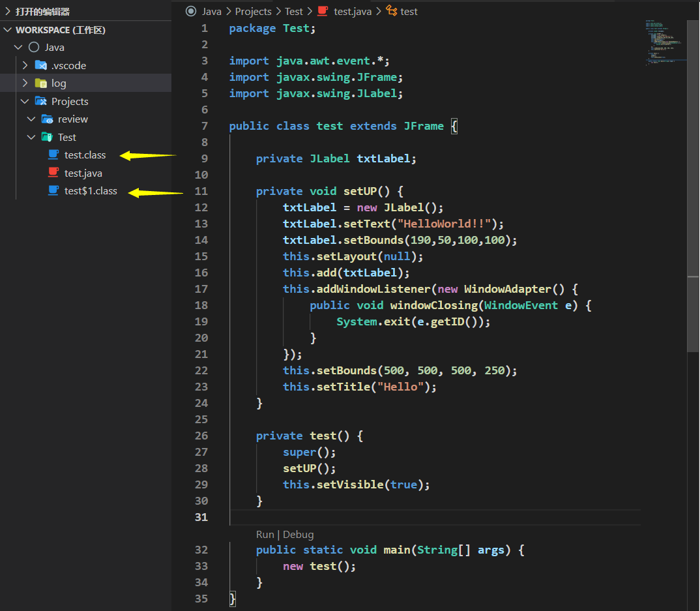Viewport: 700px width, 611px height.
Task: Expand the log folder chevron
Action: coord(25,83)
